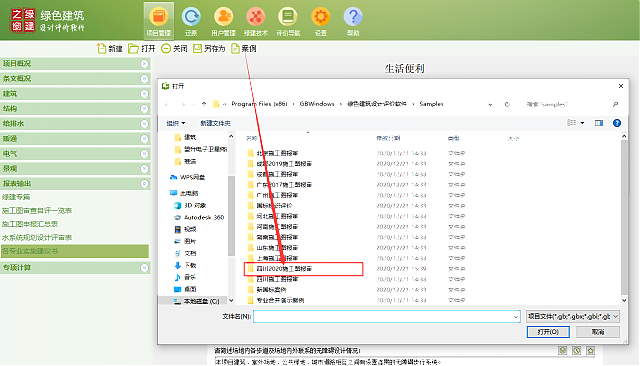Click the 帮助 question mark icon
This screenshot has height=366, width=640.
(x=353, y=21)
